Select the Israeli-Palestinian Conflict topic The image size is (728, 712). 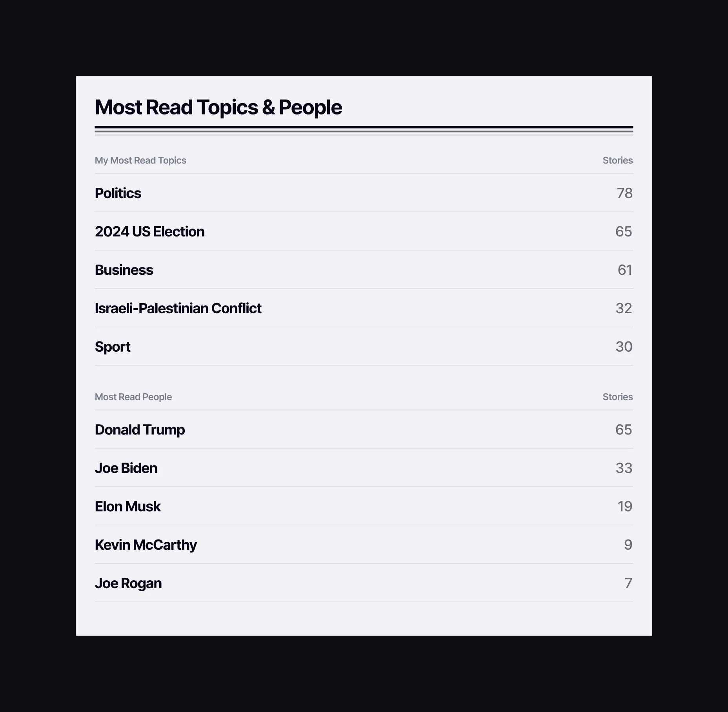pos(364,308)
